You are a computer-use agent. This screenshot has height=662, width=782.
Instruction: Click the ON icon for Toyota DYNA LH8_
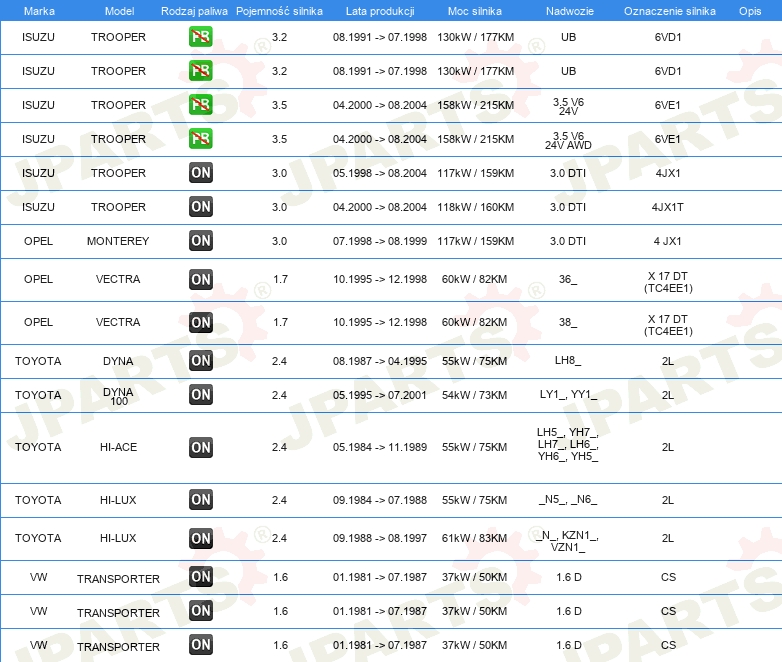[x=201, y=361]
